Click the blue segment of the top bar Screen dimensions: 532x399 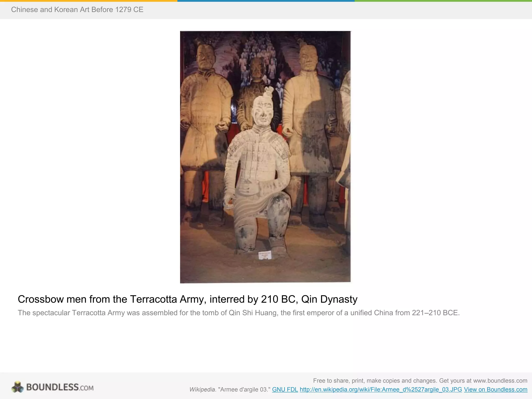[266, 1]
